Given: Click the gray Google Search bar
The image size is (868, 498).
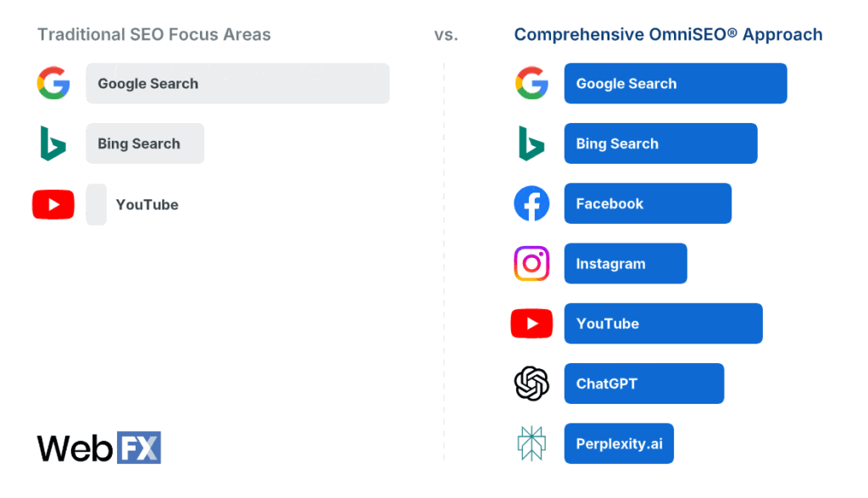Looking at the screenshot, I should point(237,83).
